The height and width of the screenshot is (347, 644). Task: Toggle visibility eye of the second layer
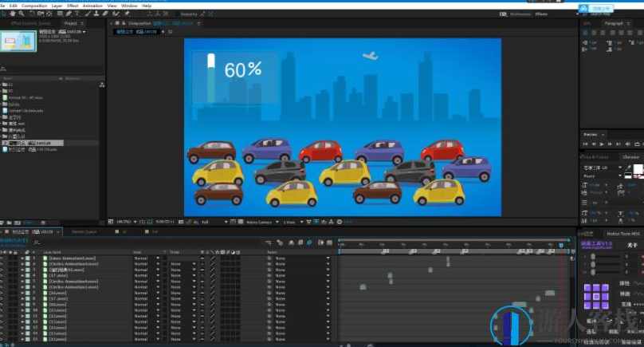click(3, 265)
